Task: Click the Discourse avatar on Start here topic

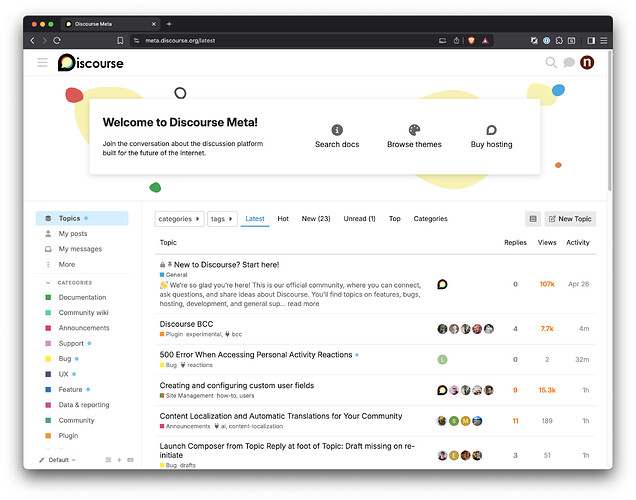Action: click(x=442, y=284)
